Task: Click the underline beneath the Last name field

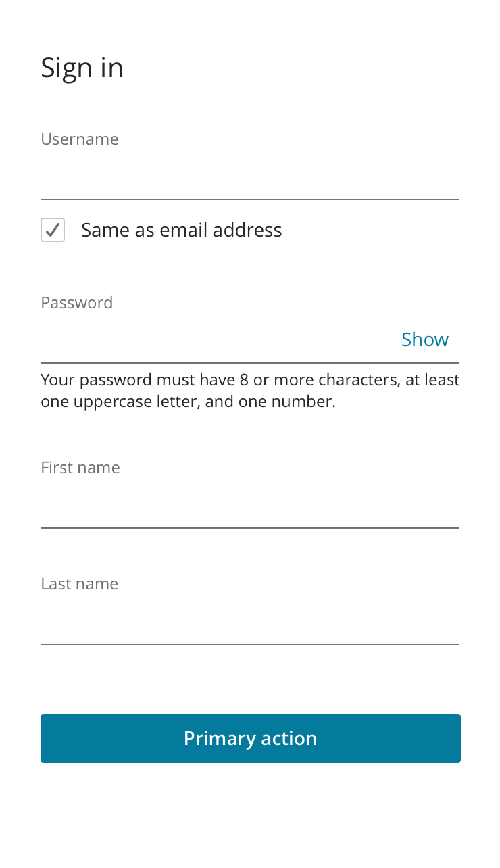Action: [249, 644]
